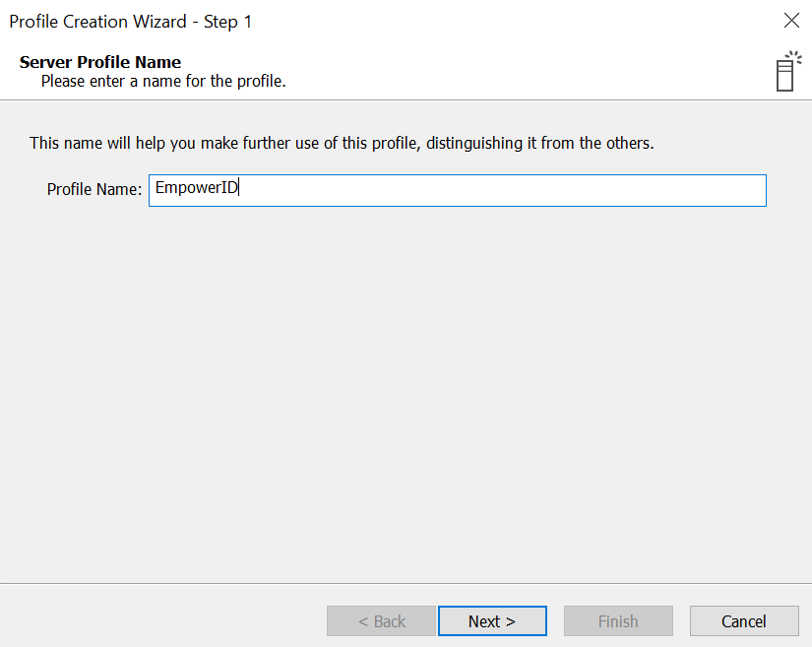Focus the Profile Name text field
Viewport: 812px width, 647px height.
click(457, 190)
